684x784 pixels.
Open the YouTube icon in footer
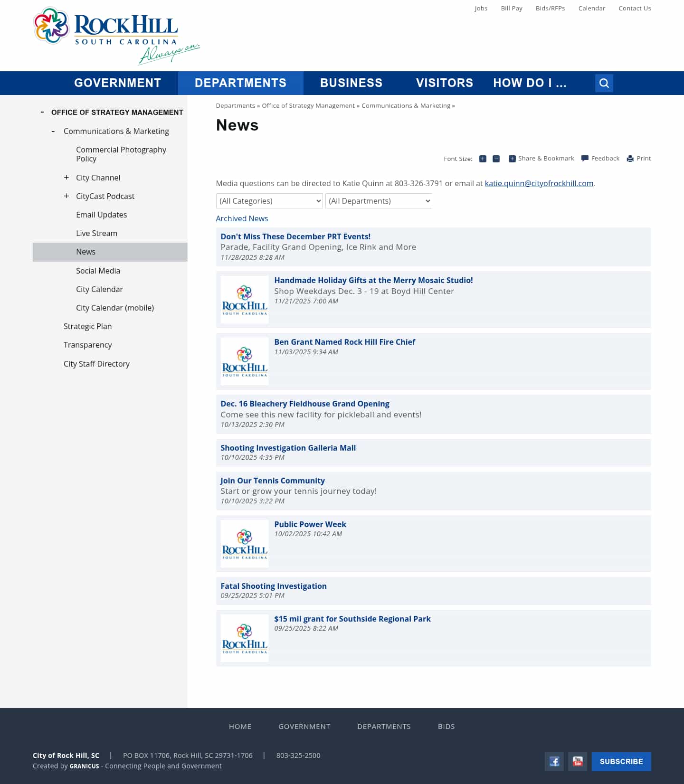click(578, 762)
